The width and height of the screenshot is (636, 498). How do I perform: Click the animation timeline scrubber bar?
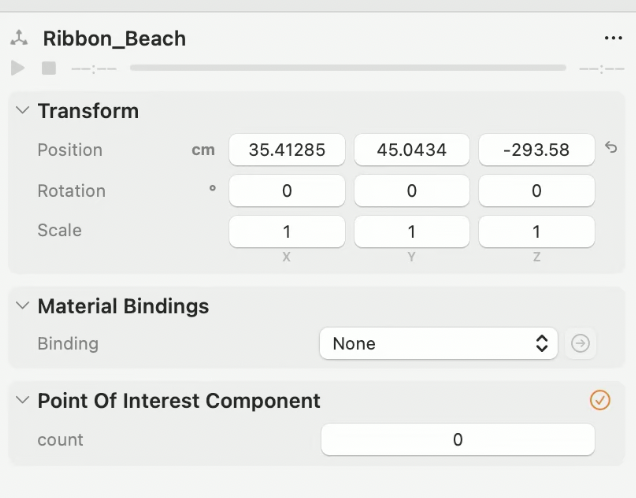point(347,68)
